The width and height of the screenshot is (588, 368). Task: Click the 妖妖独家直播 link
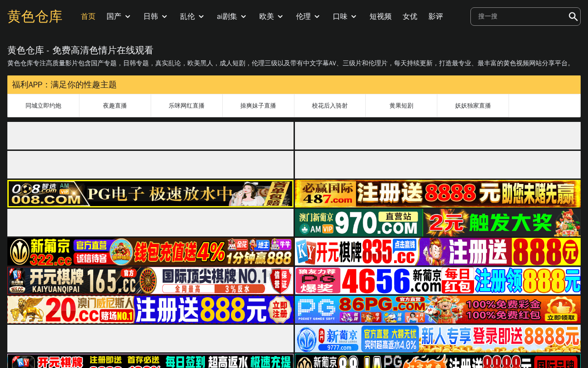(x=473, y=106)
